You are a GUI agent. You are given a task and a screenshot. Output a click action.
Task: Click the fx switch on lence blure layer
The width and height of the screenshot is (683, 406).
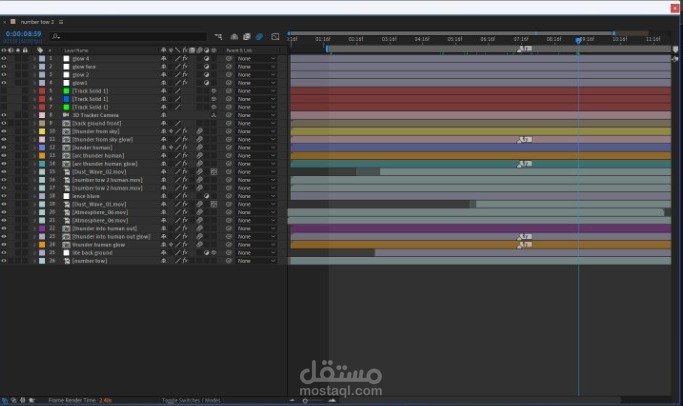click(185, 196)
